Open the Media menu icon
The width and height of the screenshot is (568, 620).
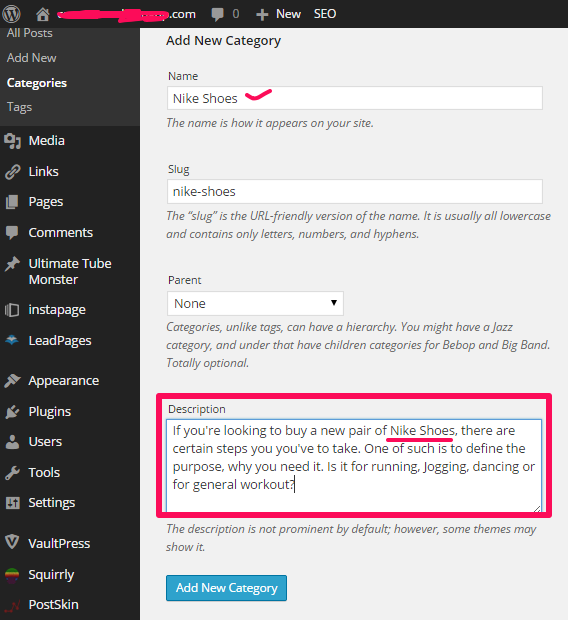12,141
